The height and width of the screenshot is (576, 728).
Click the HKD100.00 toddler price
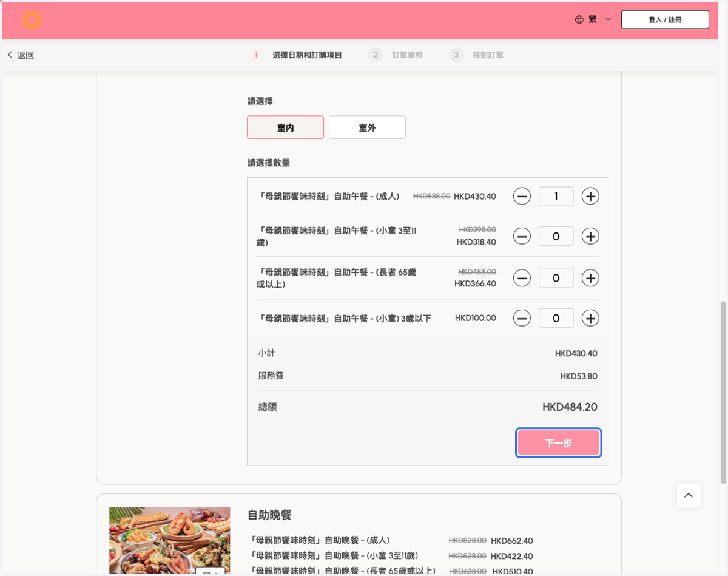click(475, 318)
